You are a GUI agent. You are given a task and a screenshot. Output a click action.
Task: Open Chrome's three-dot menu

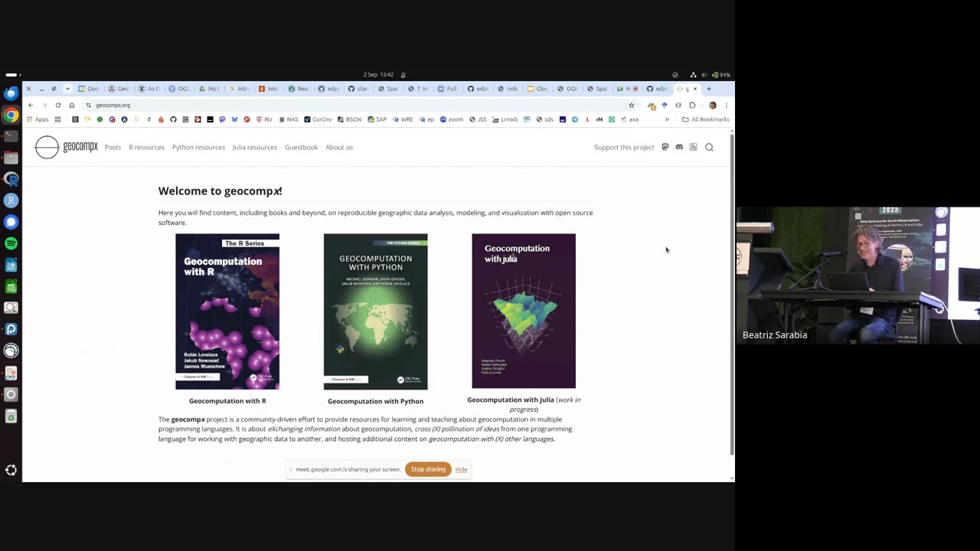click(x=727, y=105)
